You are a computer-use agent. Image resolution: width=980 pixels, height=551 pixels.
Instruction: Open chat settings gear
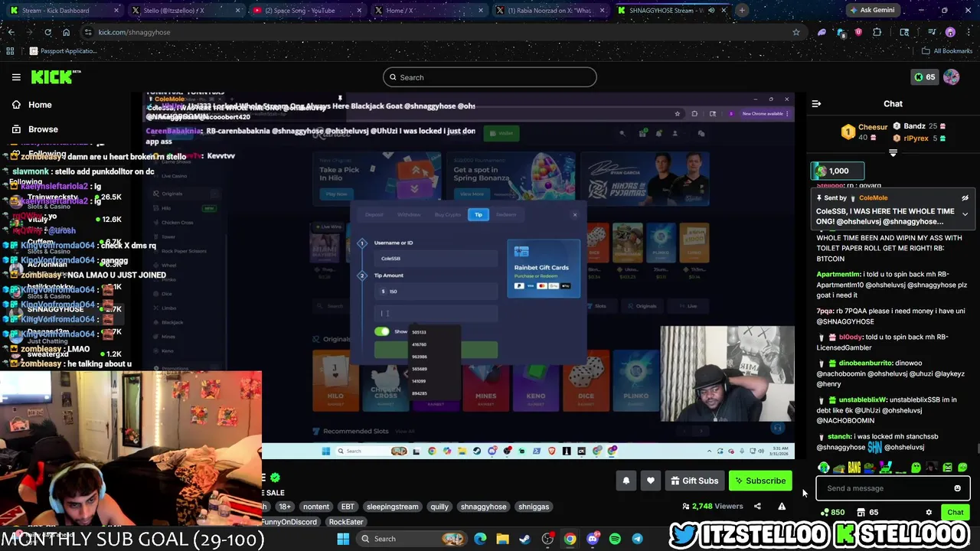click(x=929, y=513)
